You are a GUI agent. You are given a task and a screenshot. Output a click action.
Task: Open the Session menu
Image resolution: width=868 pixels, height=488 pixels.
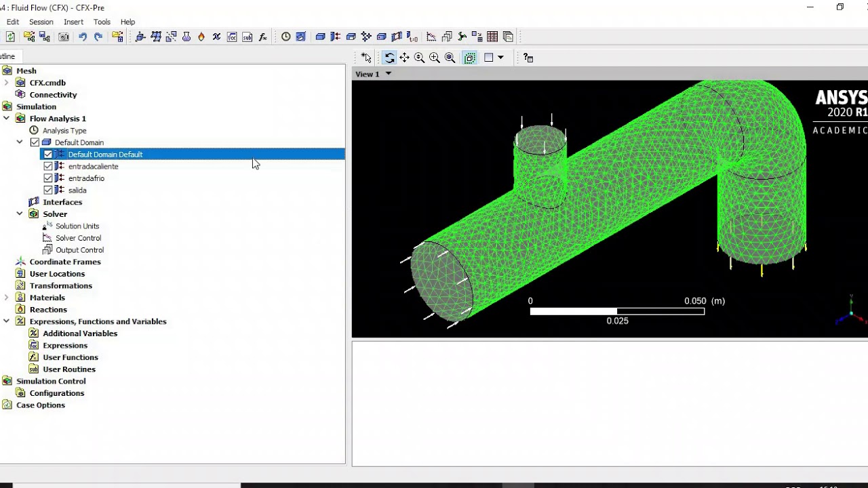(x=41, y=22)
